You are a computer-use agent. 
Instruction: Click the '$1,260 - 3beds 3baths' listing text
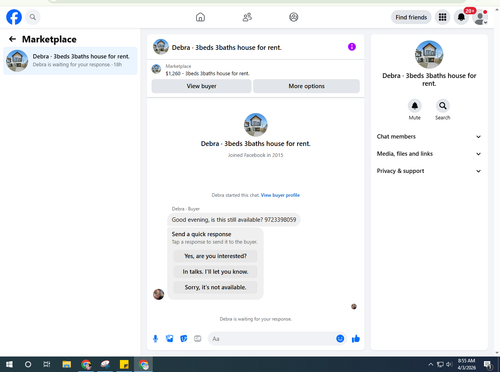[x=207, y=73]
